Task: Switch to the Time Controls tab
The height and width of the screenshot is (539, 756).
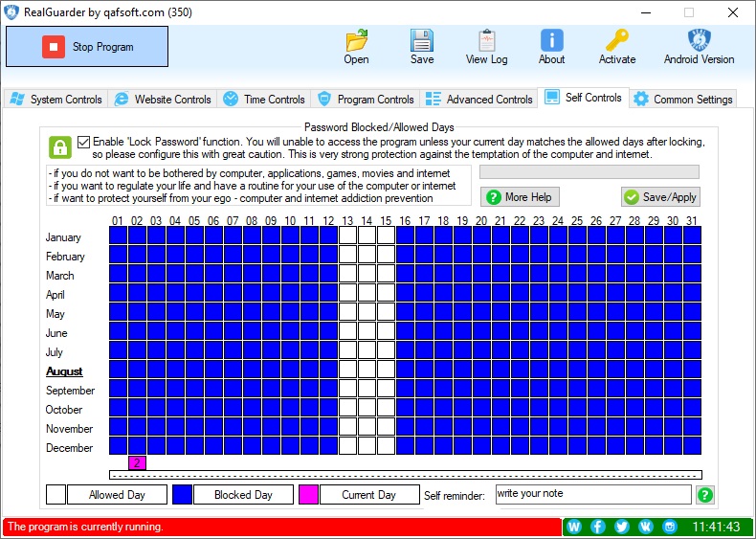Action: 264,99
